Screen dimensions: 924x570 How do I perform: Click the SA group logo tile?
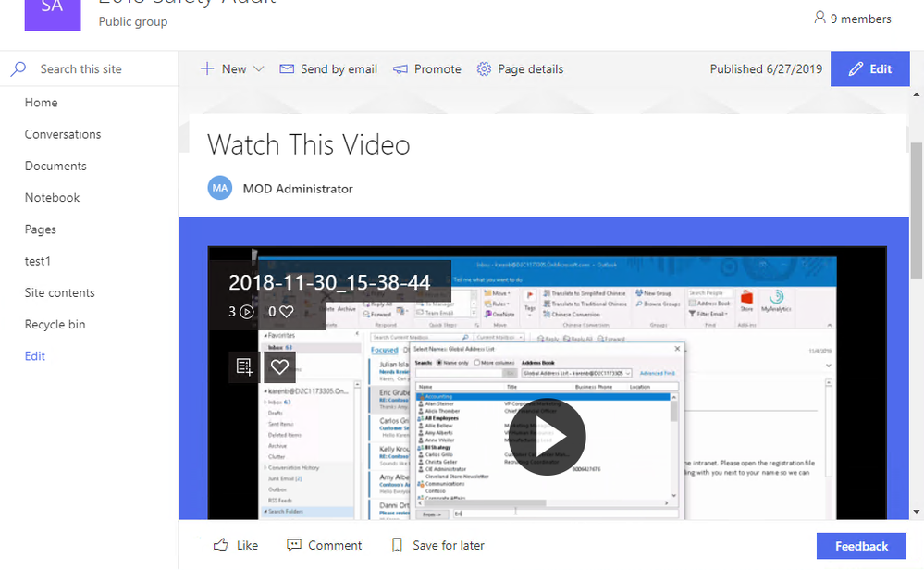coord(53,15)
